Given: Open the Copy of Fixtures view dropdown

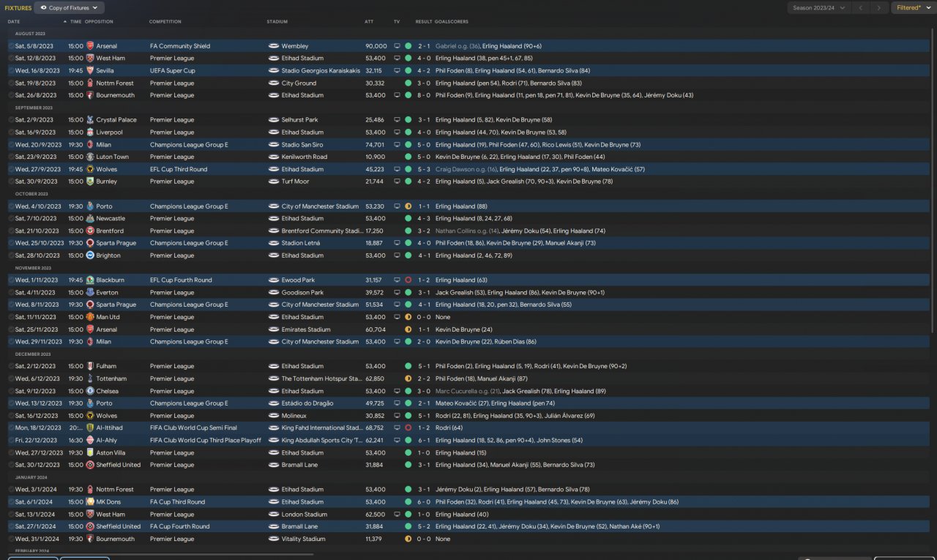Looking at the screenshot, I should (70, 7).
